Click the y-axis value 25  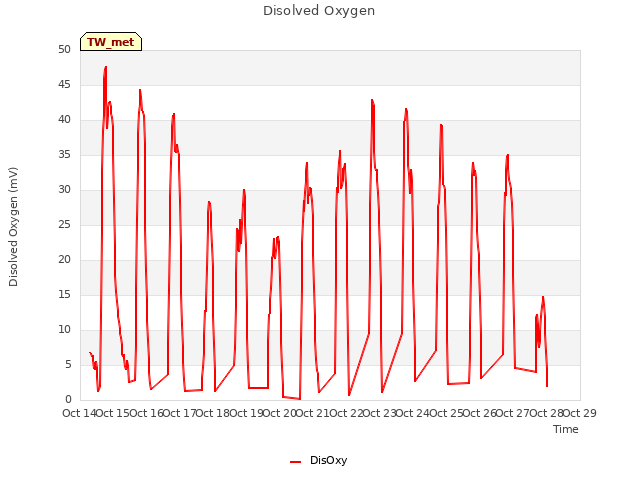[64, 224]
